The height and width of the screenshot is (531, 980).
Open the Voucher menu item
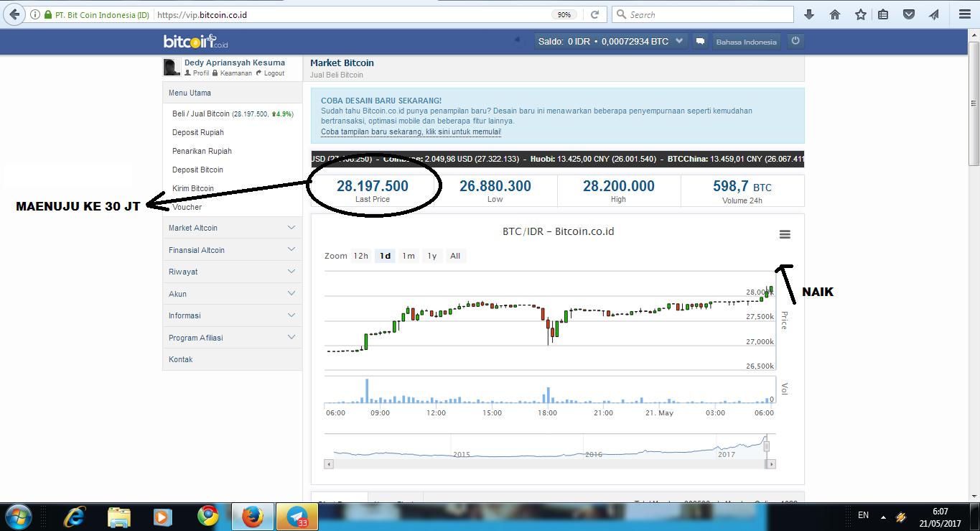tap(187, 207)
